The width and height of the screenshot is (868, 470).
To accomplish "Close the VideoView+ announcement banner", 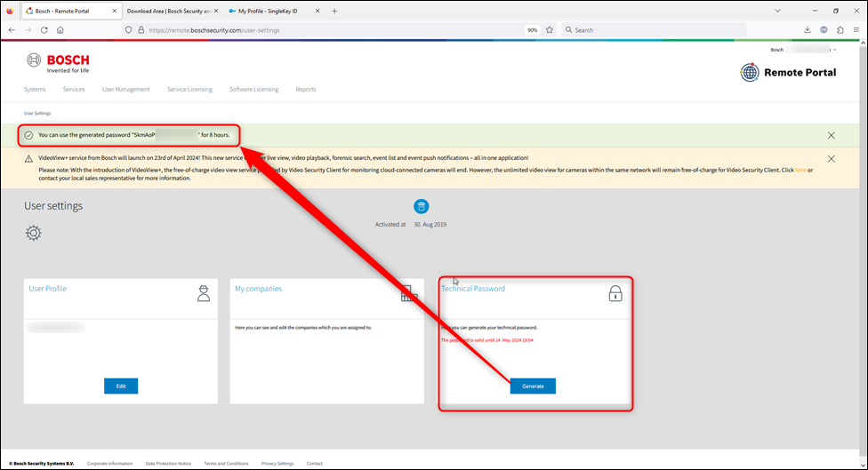I will click(831, 158).
